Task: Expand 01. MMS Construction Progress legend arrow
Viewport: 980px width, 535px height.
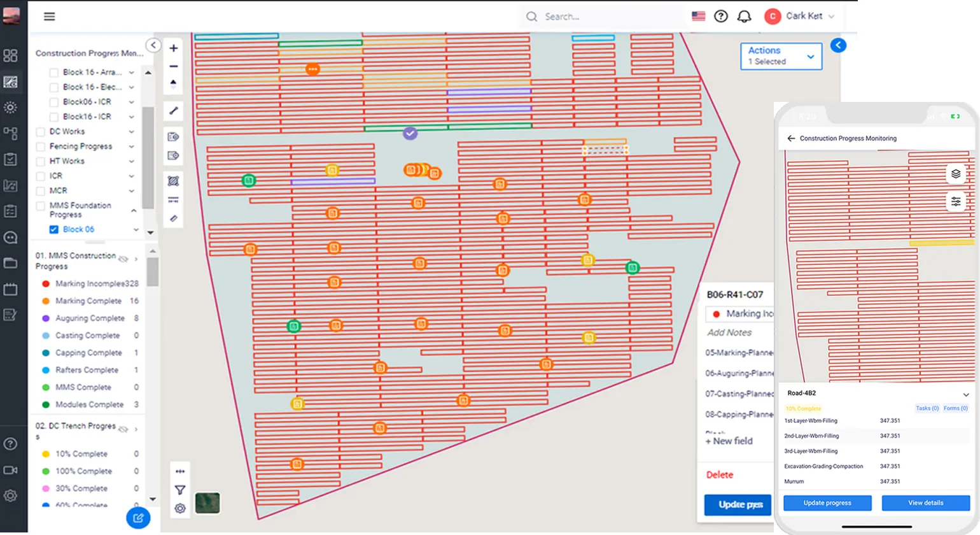Action: click(x=136, y=259)
